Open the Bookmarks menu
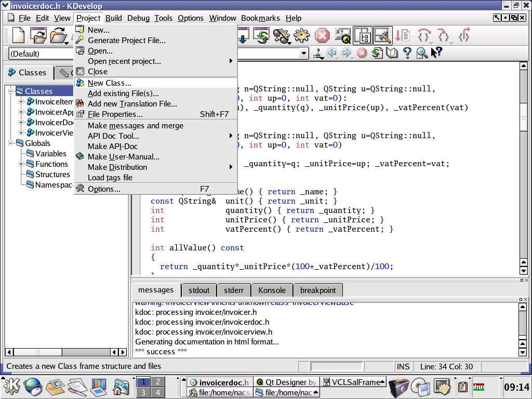 pos(260,18)
